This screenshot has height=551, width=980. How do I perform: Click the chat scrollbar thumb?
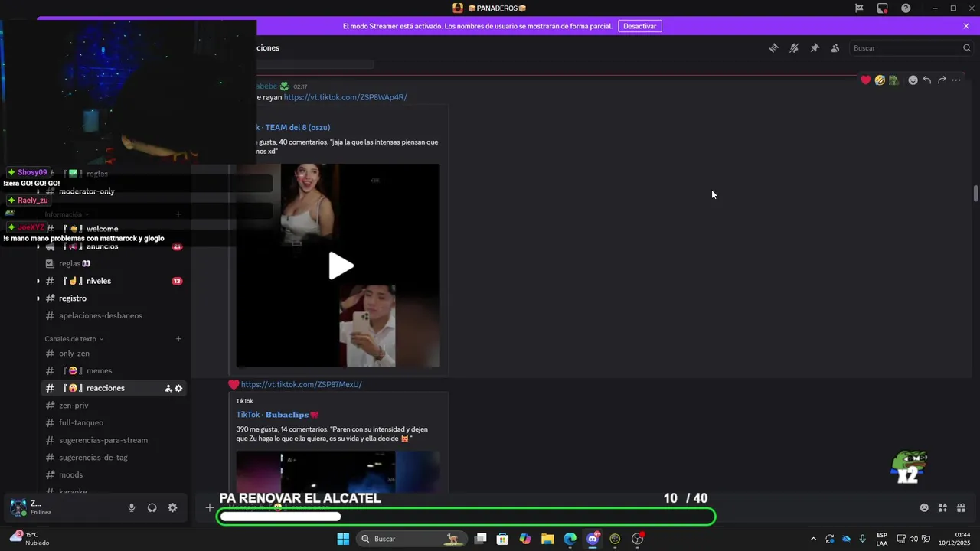pyautogui.click(x=975, y=194)
